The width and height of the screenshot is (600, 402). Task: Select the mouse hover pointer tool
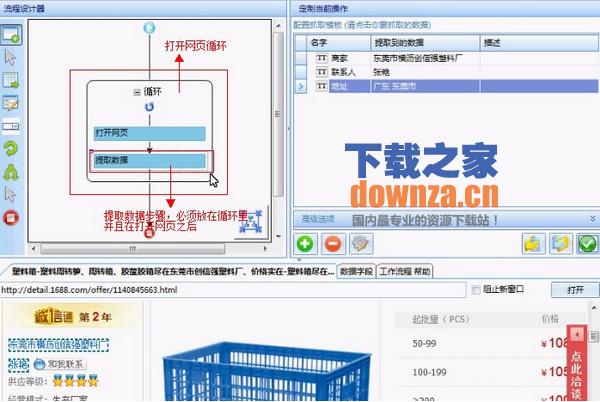(10, 195)
